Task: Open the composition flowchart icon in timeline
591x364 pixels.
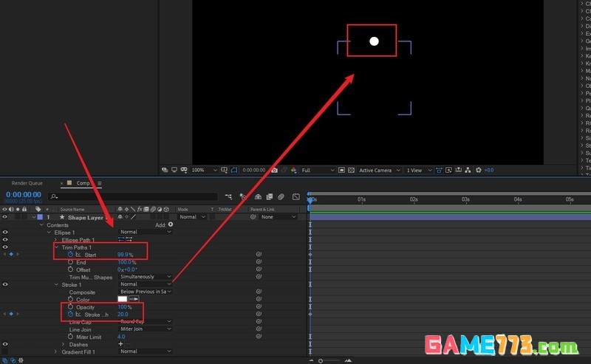Action: coord(228,197)
